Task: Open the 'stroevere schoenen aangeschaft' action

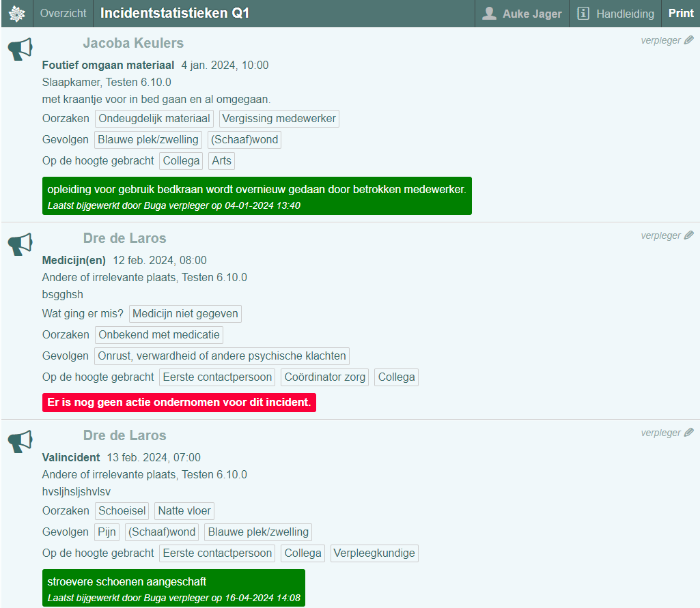Action: click(x=173, y=588)
